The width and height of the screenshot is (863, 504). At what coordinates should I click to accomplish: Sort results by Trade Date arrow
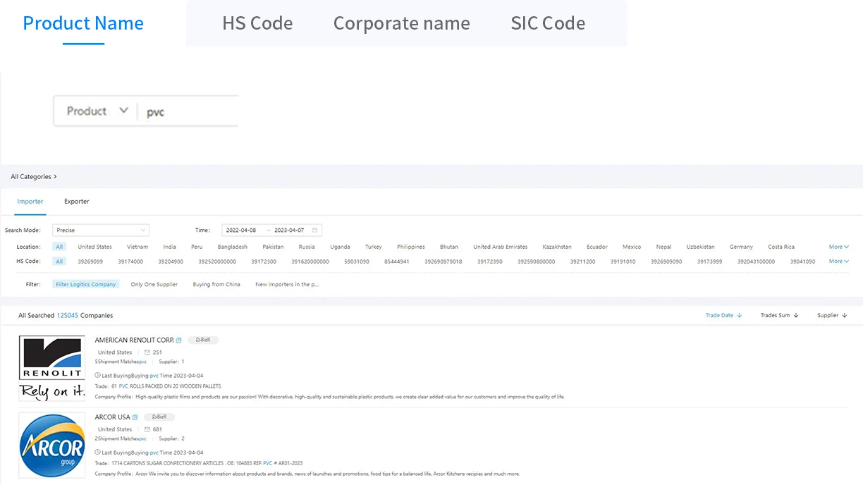tap(740, 316)
